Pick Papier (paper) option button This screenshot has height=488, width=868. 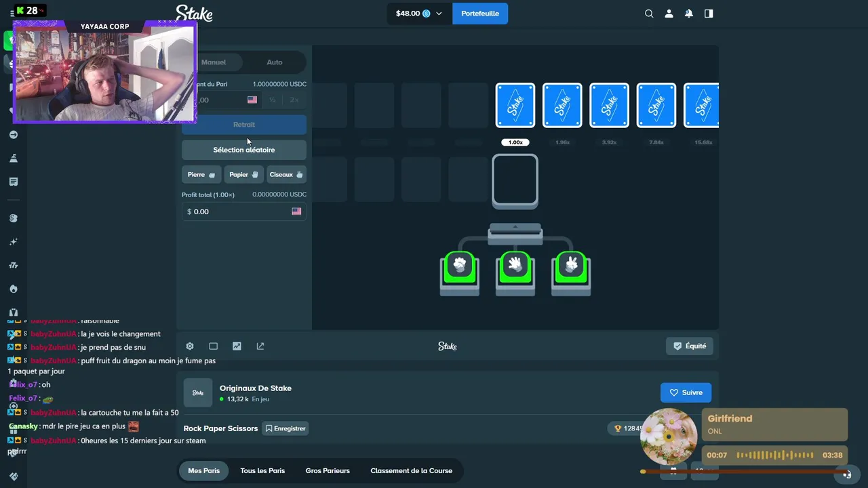243,175
